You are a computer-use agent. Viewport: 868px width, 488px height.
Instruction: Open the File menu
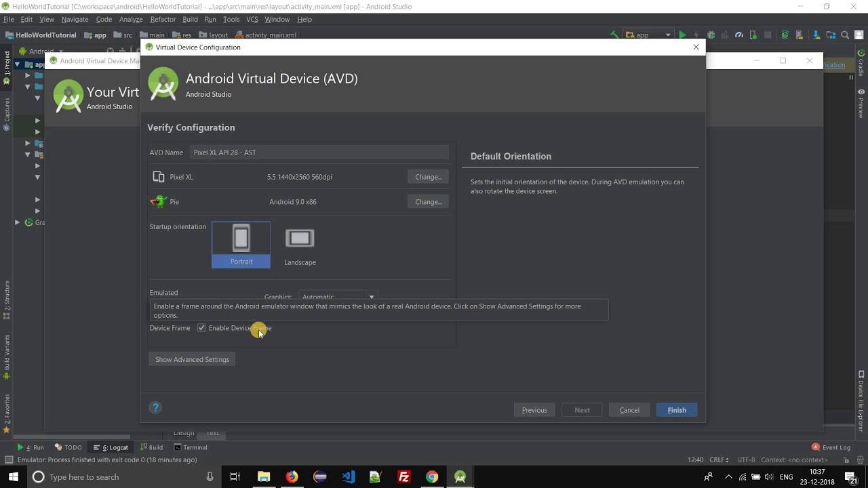pyautogui.click(x=9, y=20)
